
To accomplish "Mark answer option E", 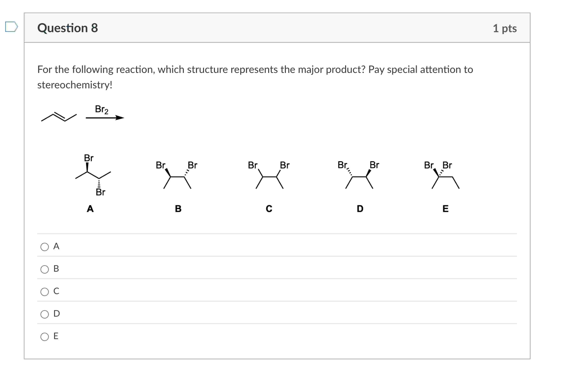I will 44,337.
